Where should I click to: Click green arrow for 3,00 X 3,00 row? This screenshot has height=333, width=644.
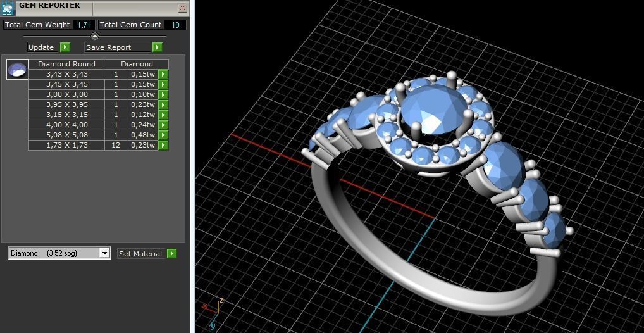point(163,94)
